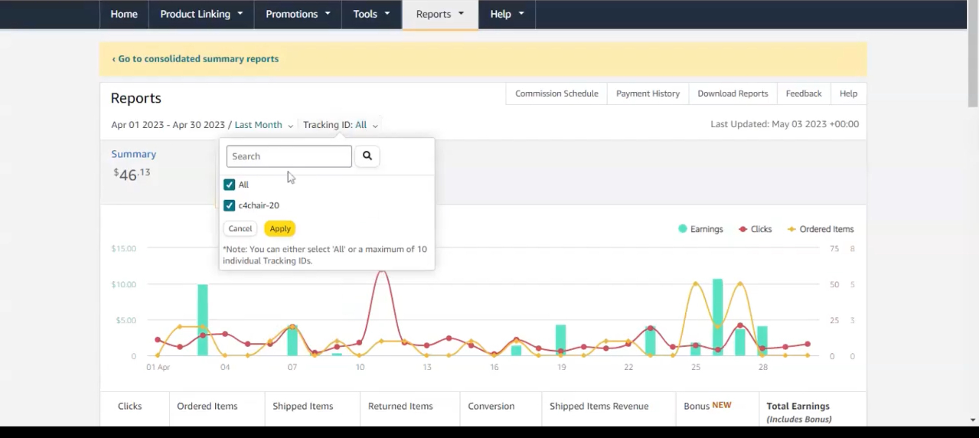Expand the Help menu in navigation bar

coord(507,14)
